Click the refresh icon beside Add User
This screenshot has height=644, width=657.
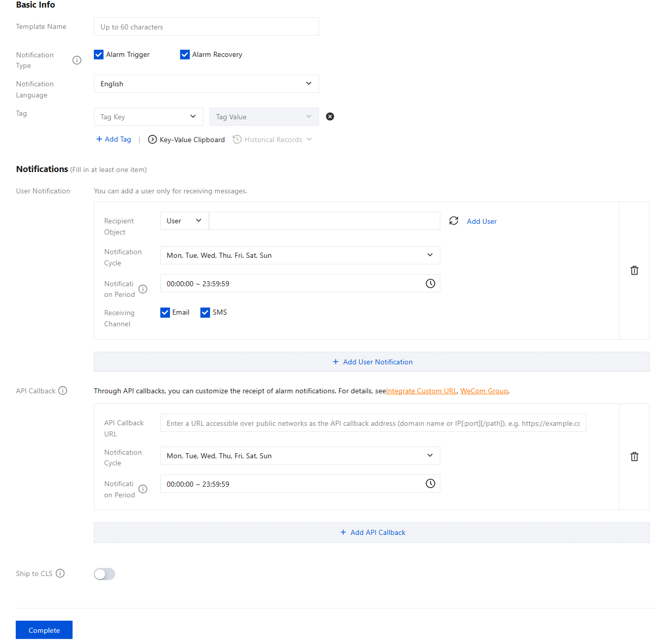click(x=454, y=221)
